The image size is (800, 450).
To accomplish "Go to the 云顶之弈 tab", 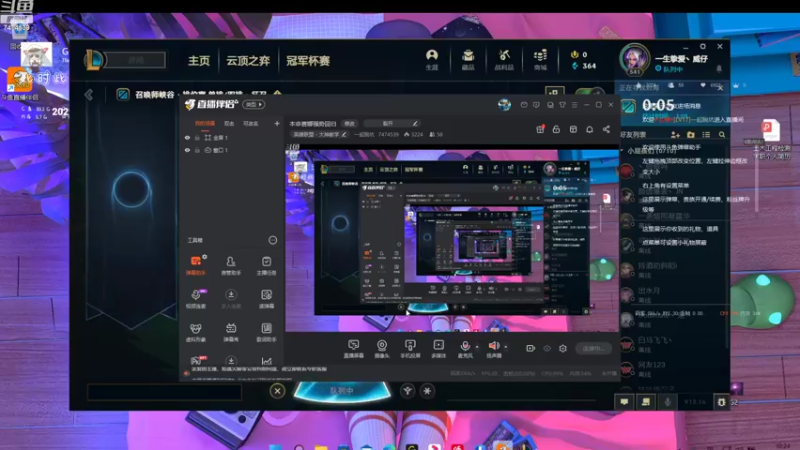I will pos(248,61).
